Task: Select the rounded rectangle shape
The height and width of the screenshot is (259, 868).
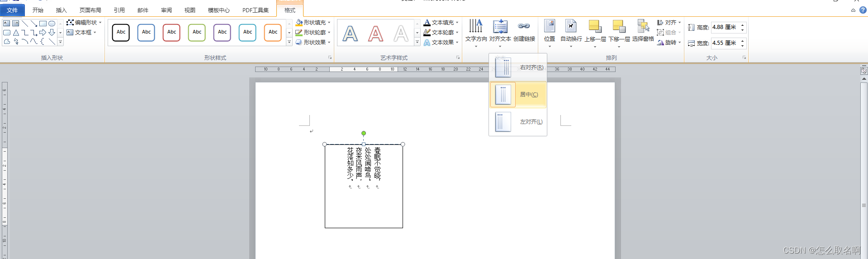Action: [6, 33]
